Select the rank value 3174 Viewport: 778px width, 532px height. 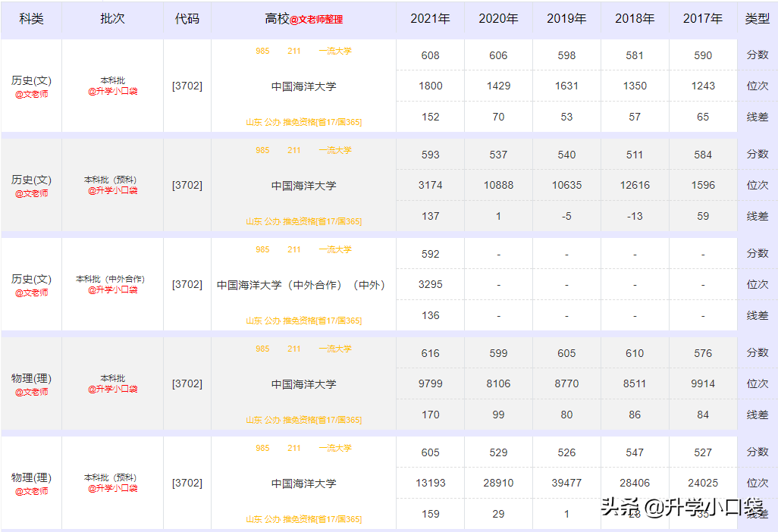point(430,186)
